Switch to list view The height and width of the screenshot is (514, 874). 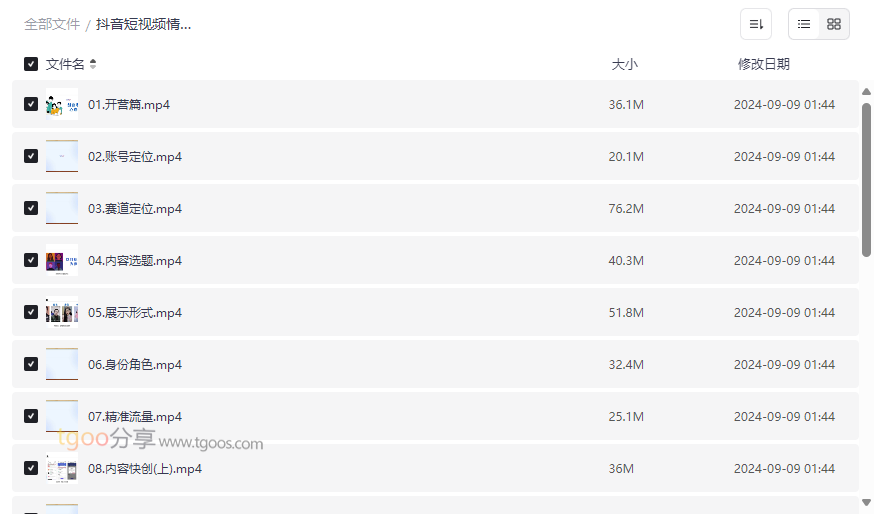[x=804, y=24]
